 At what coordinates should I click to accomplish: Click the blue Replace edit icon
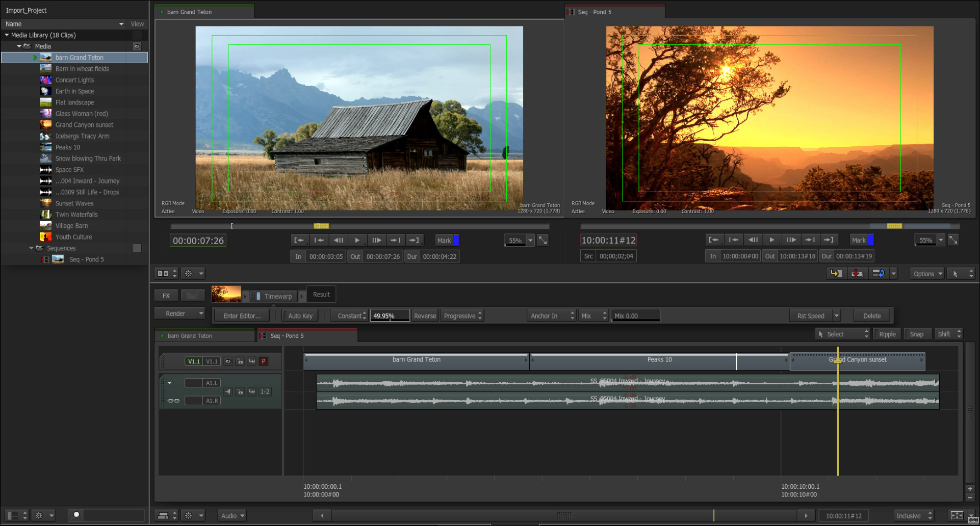[x=878, y=274]
